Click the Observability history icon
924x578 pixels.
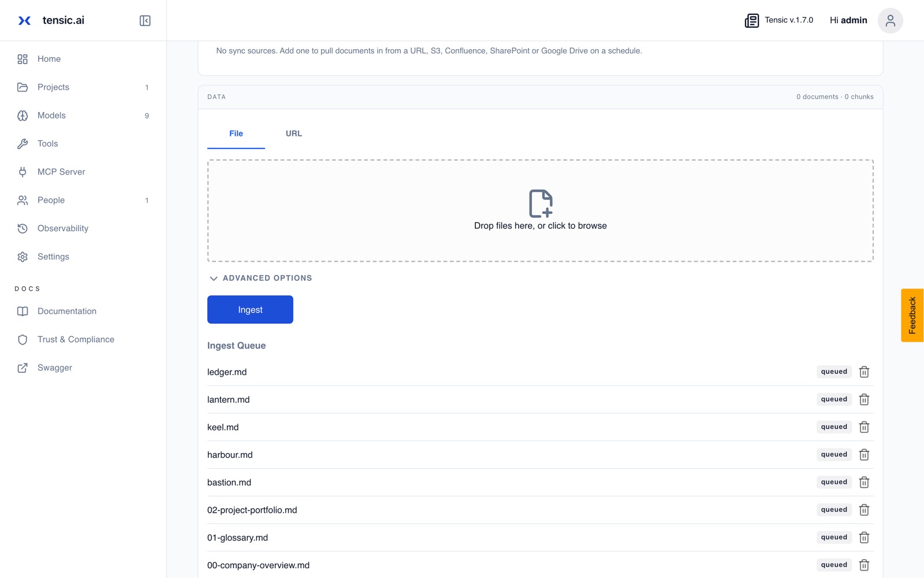[23, 228]
